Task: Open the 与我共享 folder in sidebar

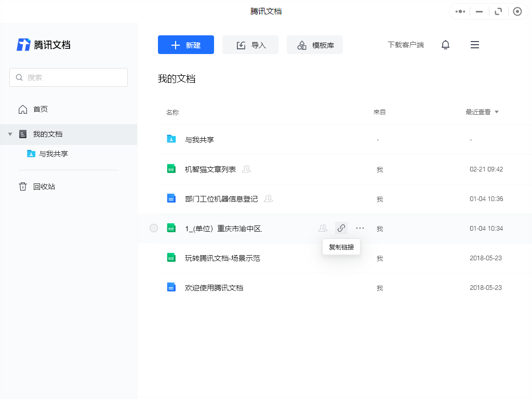Action: click(x=54, y=153)
